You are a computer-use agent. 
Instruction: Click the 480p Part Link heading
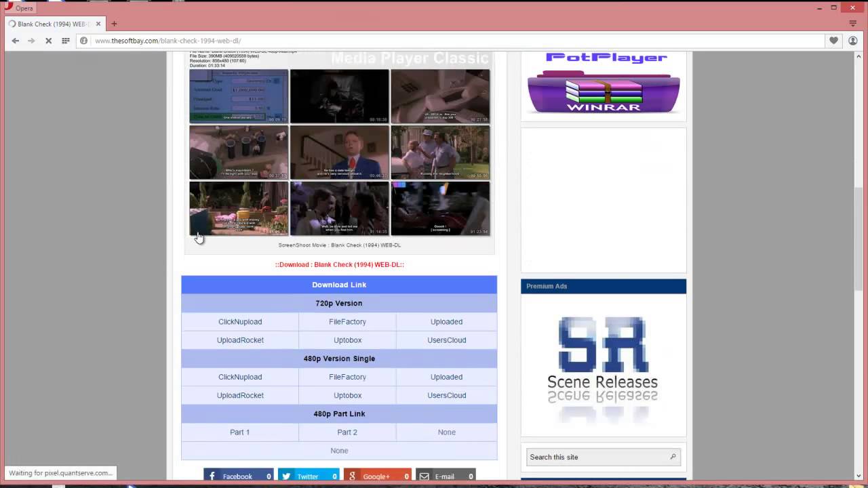tap(339, 413)
